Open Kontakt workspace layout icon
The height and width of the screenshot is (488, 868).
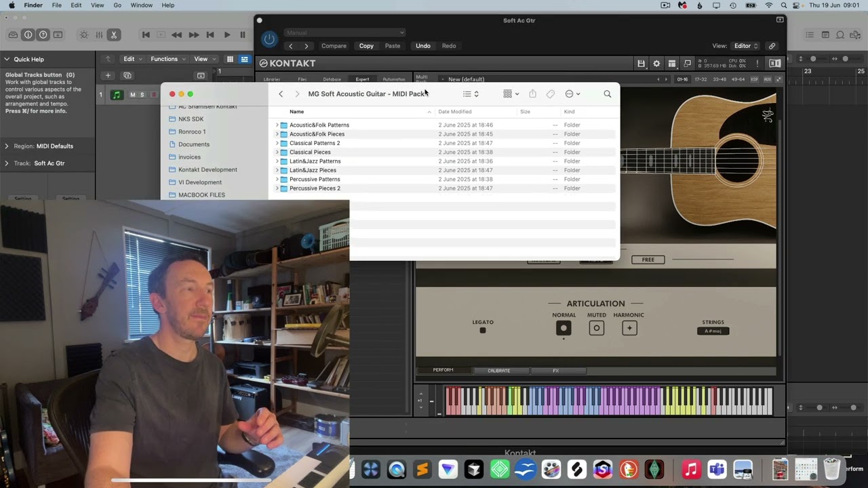point(672,63)
